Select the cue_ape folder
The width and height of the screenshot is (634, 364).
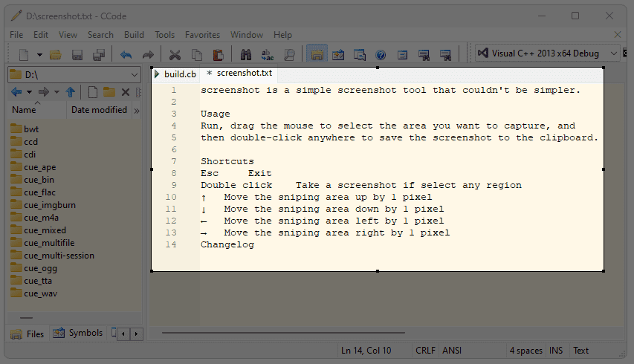33,167
